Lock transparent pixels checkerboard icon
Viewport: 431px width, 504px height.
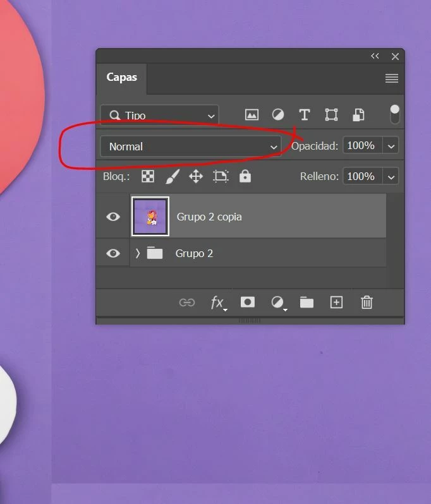148,176
